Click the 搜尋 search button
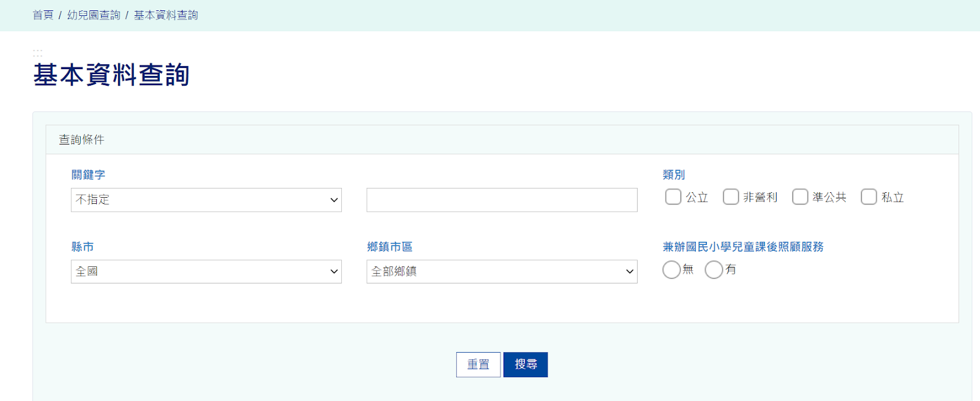The image size is (980, 401). coord(526,365)
